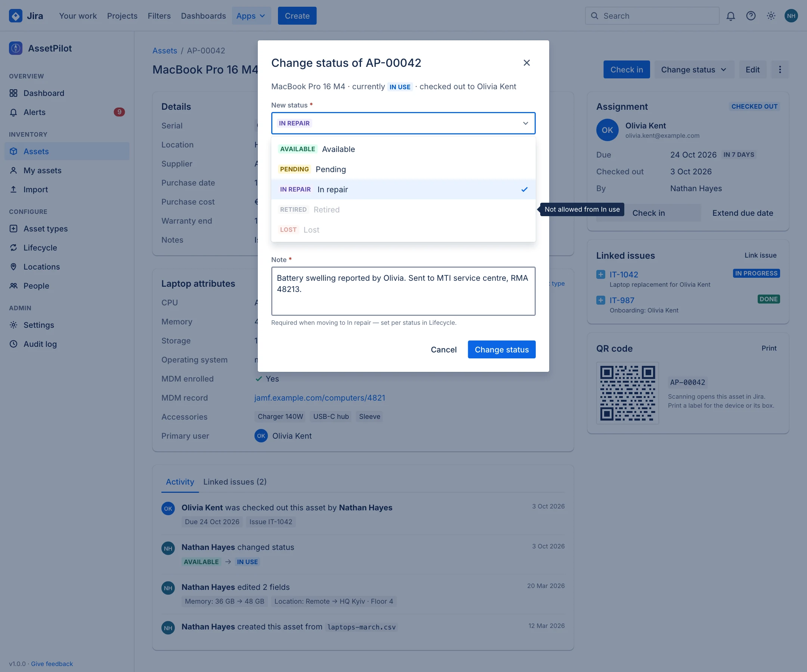
Task: Open Lifecycle configuration
Action: (67, 248)
